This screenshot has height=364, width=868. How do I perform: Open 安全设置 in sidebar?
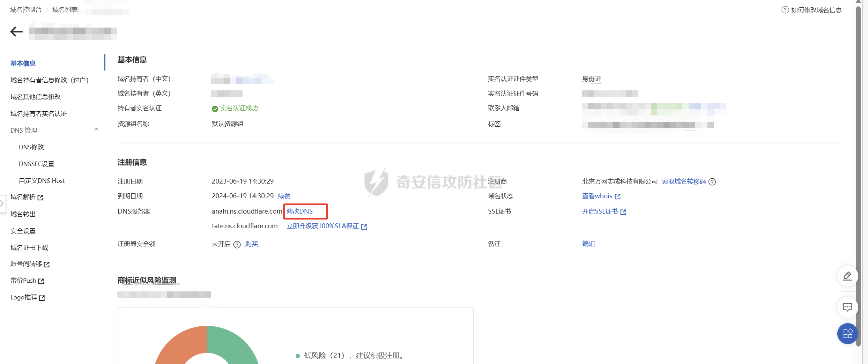[23, 231]
